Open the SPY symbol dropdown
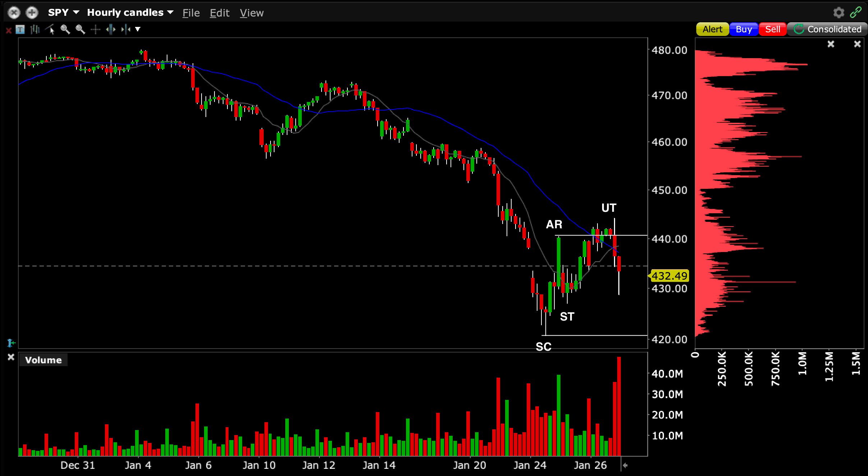The height and width of the screenshot is (476, 868). (64, 13)
